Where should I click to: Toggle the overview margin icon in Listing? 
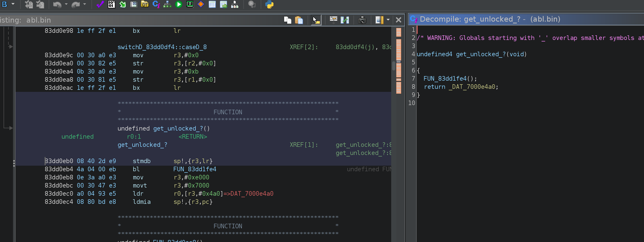(x=379, y=20)
